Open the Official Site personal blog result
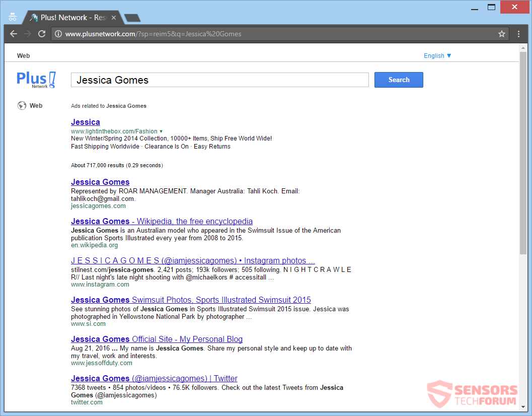The width and height of the screenshot is (532, 416). [157, 339]
